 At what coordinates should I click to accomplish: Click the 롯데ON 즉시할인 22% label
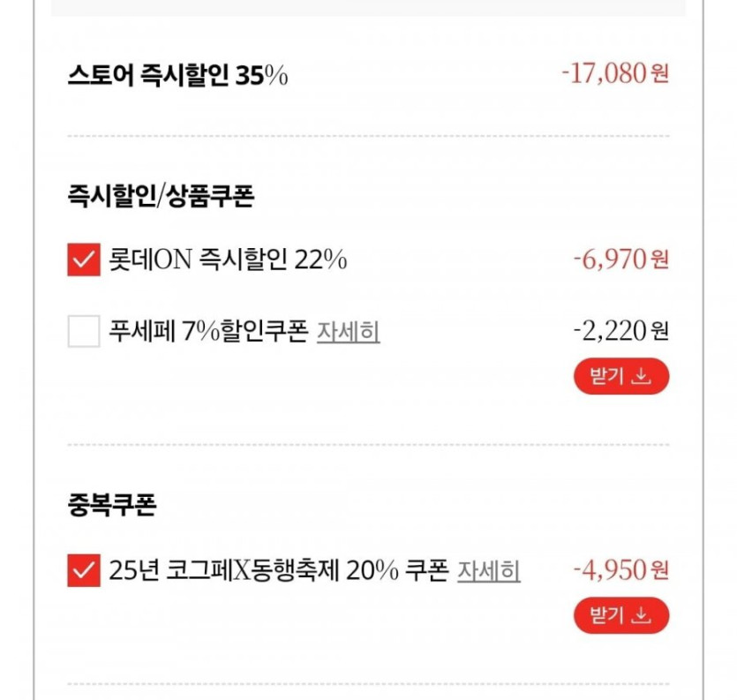coord(228,260)
